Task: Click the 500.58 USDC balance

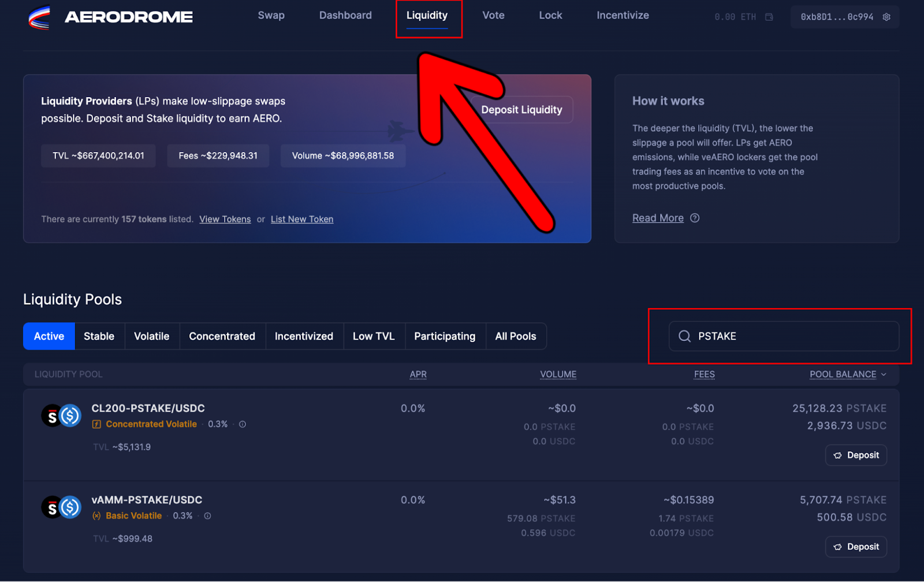Action: [x=852, y=517]
